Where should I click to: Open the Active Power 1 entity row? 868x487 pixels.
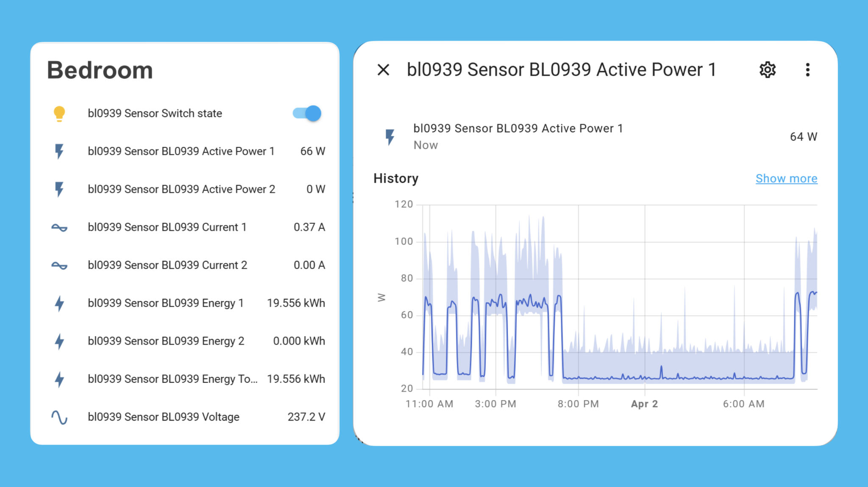tap(182, 151)
